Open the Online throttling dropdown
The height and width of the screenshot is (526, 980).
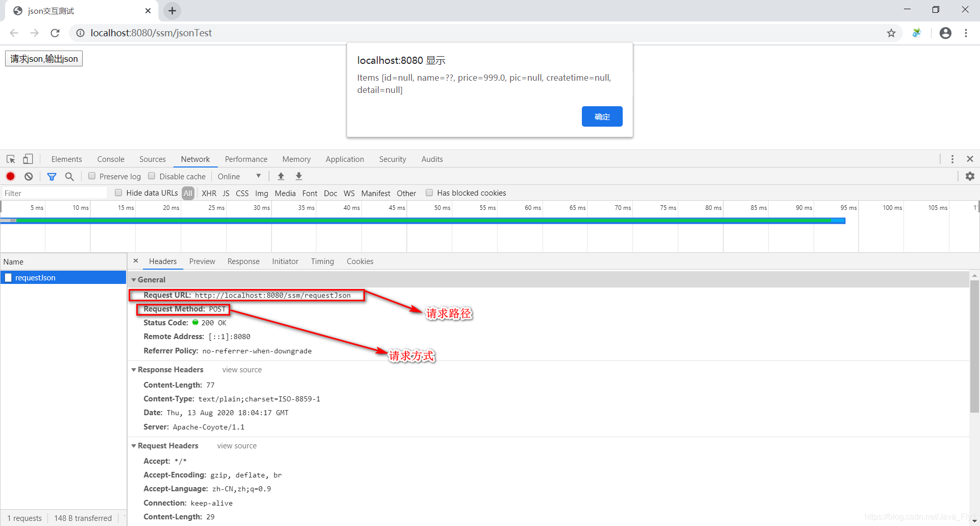[239, 176]
